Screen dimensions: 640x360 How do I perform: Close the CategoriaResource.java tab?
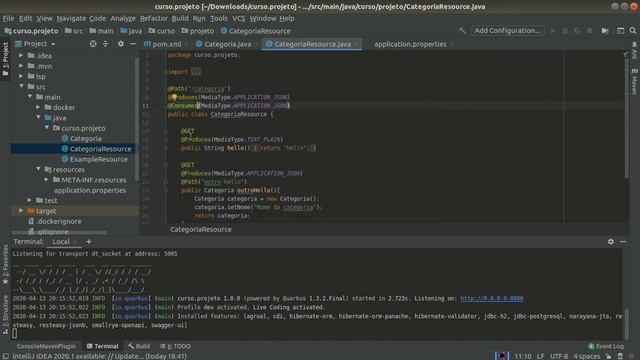(356, 44)
